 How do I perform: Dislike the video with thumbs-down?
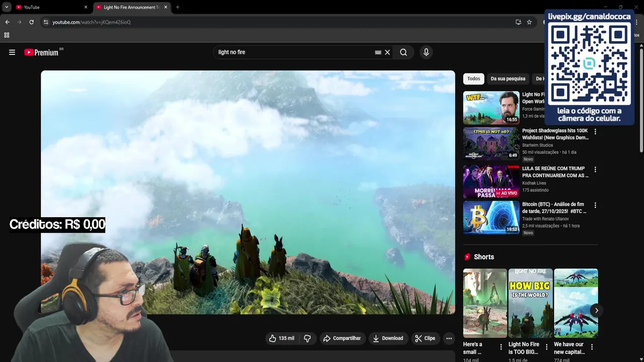pyautogui.click(x=307, y=338)
